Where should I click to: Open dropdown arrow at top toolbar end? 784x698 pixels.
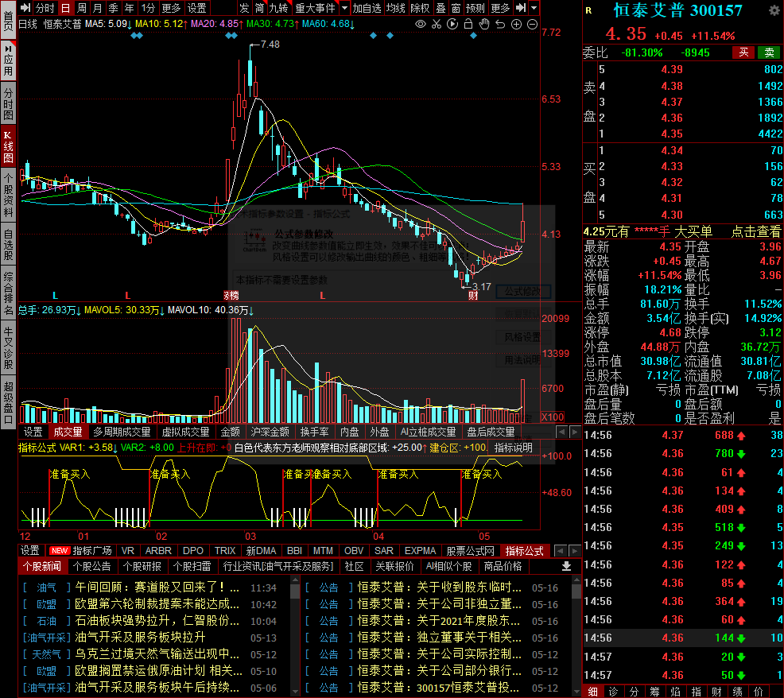(534, 8)
